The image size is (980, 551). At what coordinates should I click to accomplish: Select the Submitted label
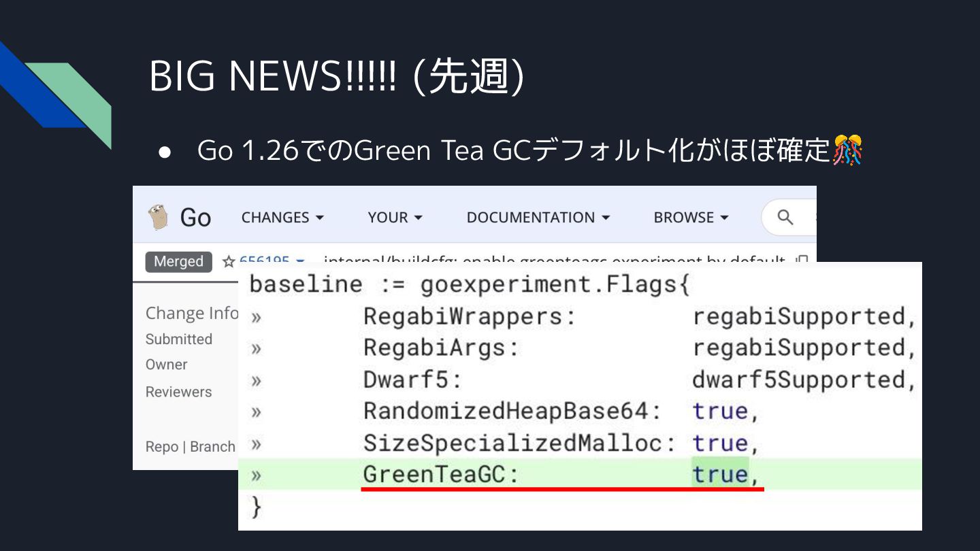coord(179,339)
